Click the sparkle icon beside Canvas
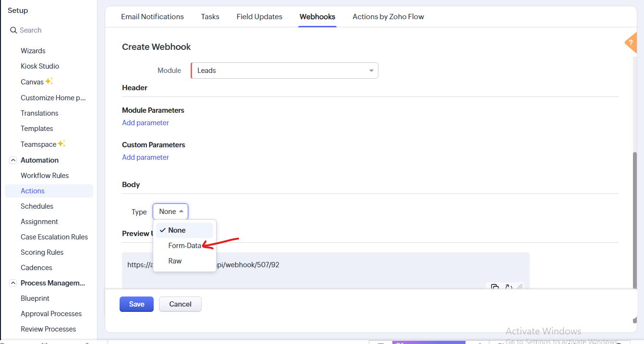This screenshot has height=344, width=644. point(49,82)
